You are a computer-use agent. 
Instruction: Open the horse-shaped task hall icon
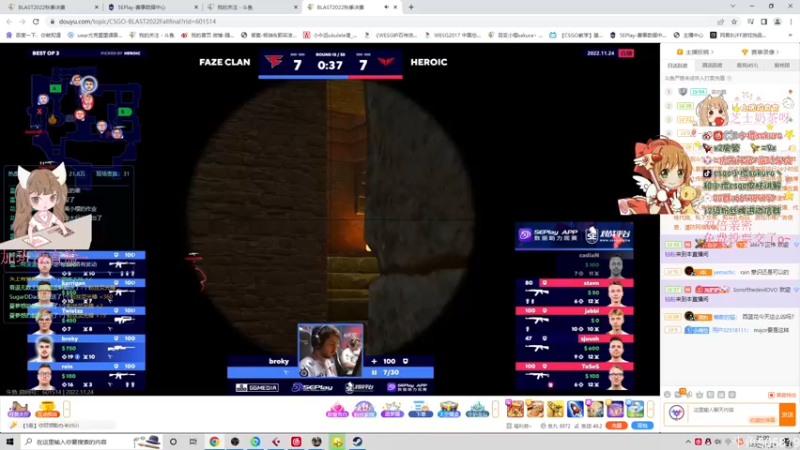coord(18,409)
